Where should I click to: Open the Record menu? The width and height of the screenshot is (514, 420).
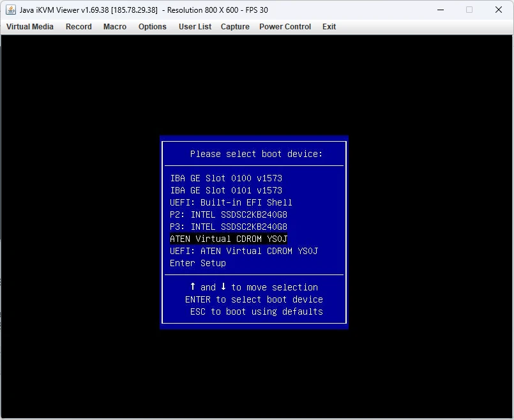[x=79, y=27]
